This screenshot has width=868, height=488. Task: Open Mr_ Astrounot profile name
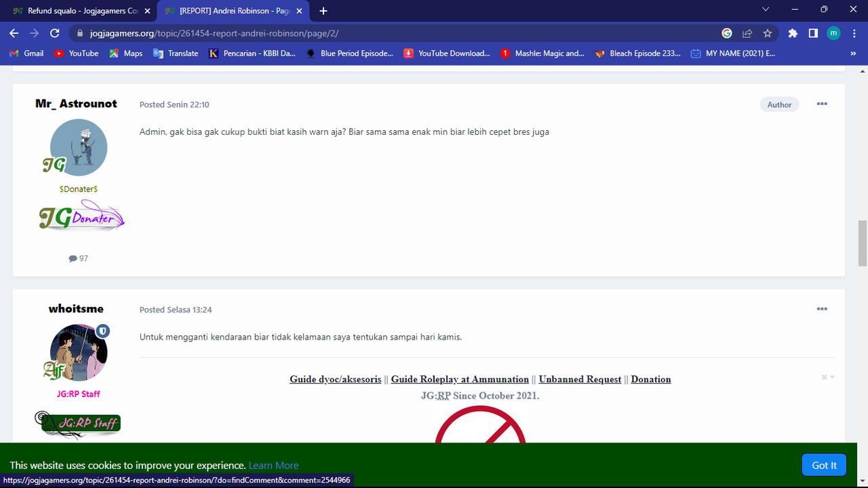click(76, 104)
